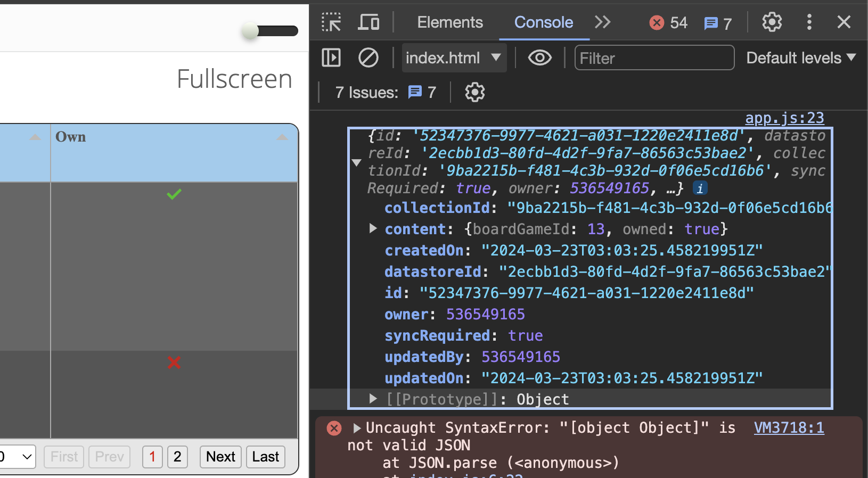Screen dimensions: 868x478
Task: Go to page 1
Action: point(152,457)
